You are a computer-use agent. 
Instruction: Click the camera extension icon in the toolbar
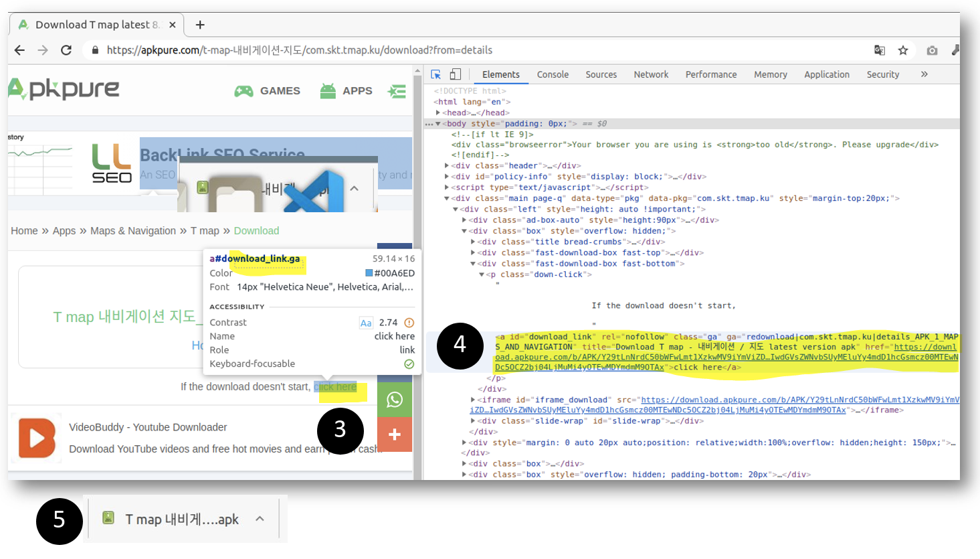(932, 50)
